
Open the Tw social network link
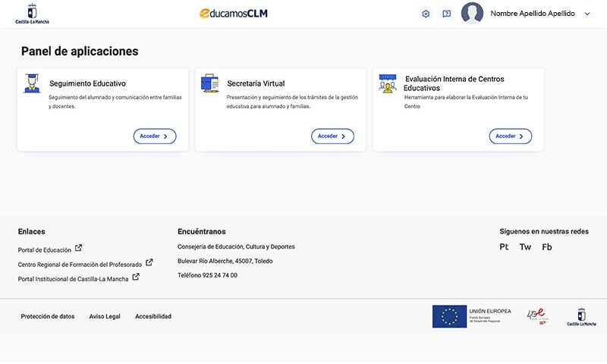[x=525, y=246]
